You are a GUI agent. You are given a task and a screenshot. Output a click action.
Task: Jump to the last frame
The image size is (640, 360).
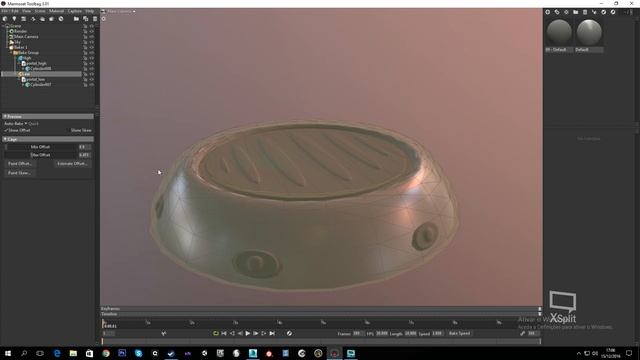tap(272, 333)
